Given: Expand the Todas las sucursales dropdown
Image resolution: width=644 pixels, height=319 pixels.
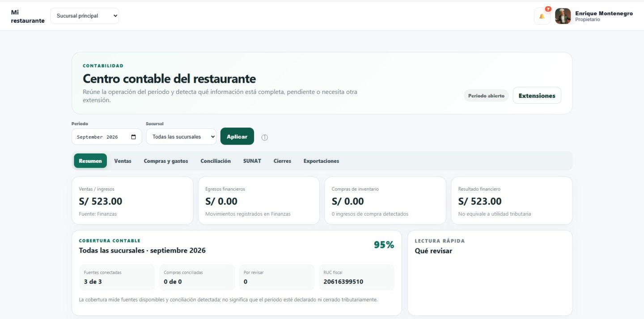Looking at the screenshot, I should tap(181, 137).
